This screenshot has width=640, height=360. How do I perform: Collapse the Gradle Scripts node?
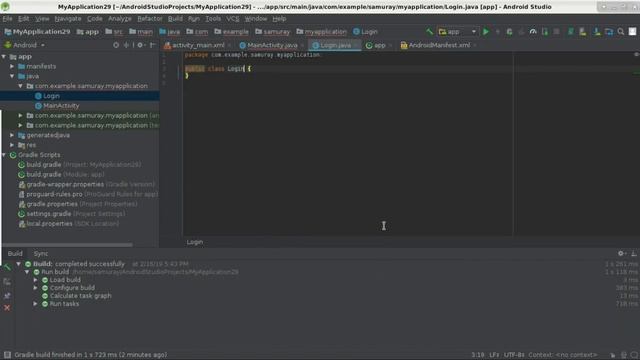pos(4,155)
